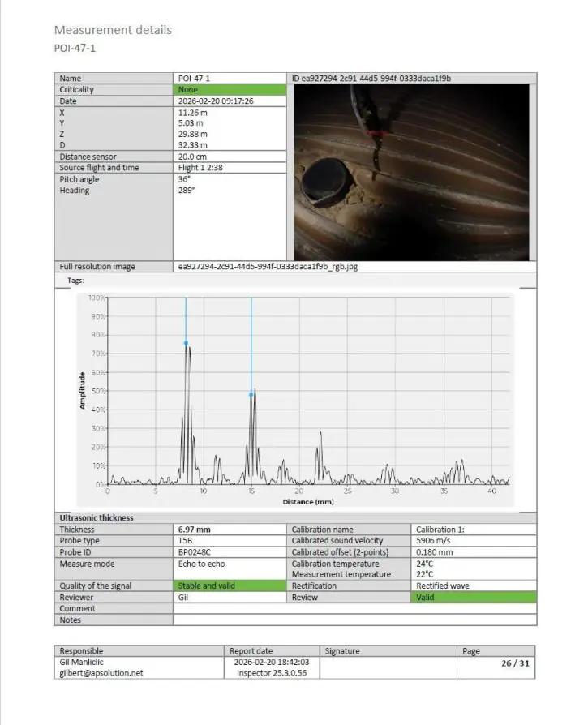The image size is (588, 725).
Task: Click the 'Amplitude' axis label
Action: (82, 391)
